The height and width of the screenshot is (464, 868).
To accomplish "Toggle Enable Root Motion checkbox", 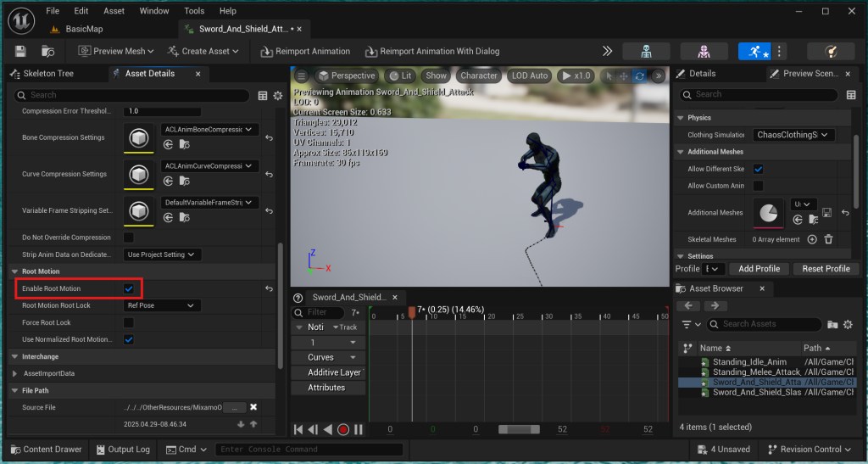I will tap(129, 288).
